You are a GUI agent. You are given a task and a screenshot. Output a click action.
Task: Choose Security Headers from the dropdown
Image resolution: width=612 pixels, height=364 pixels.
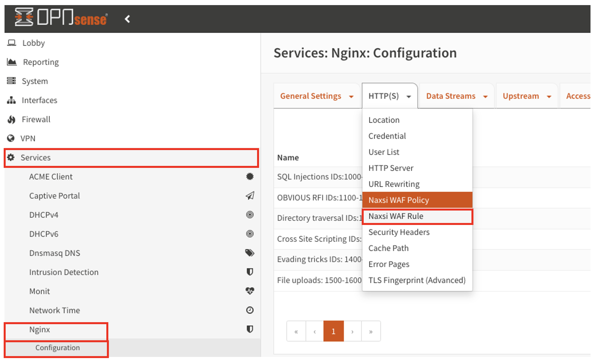pyautogui.click(x=399, y=232)
